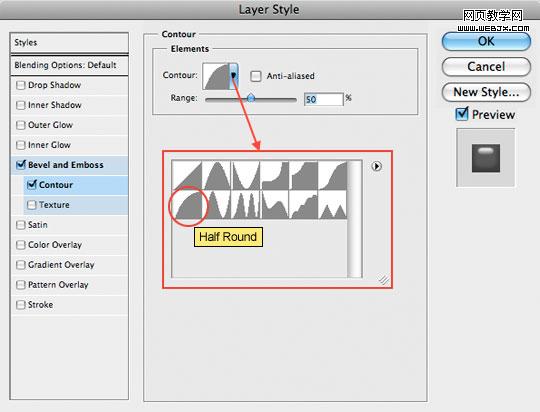Viewport: 540px width, 412px height.
Task: Uncheck the Contour sub-effect checkbox
Action: pos(32,185)
